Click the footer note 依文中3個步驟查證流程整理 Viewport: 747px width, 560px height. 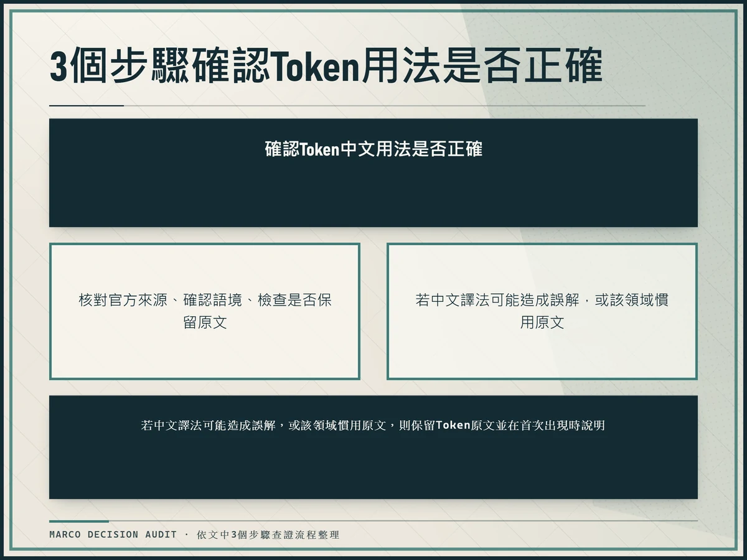click(268, 534)
